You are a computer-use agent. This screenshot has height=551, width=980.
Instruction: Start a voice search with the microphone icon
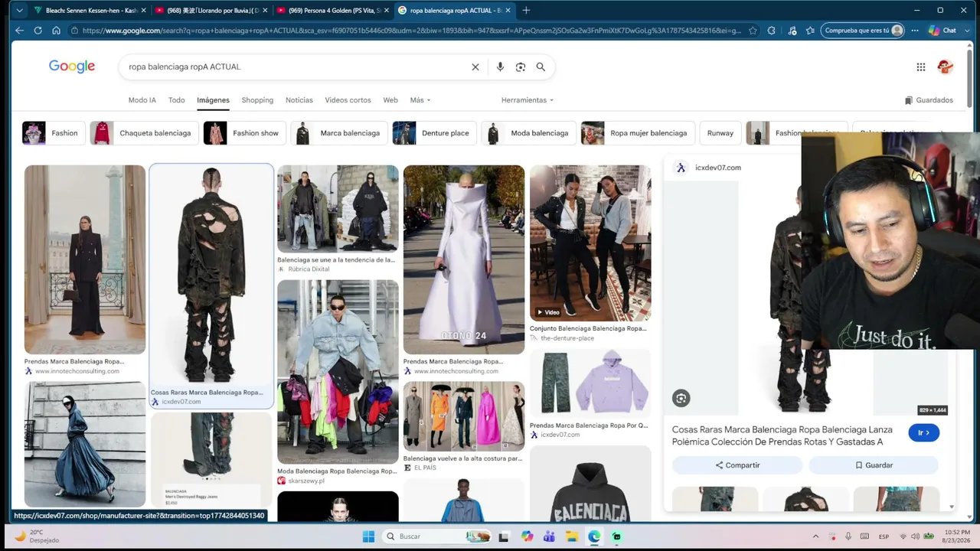coord(500,67)
